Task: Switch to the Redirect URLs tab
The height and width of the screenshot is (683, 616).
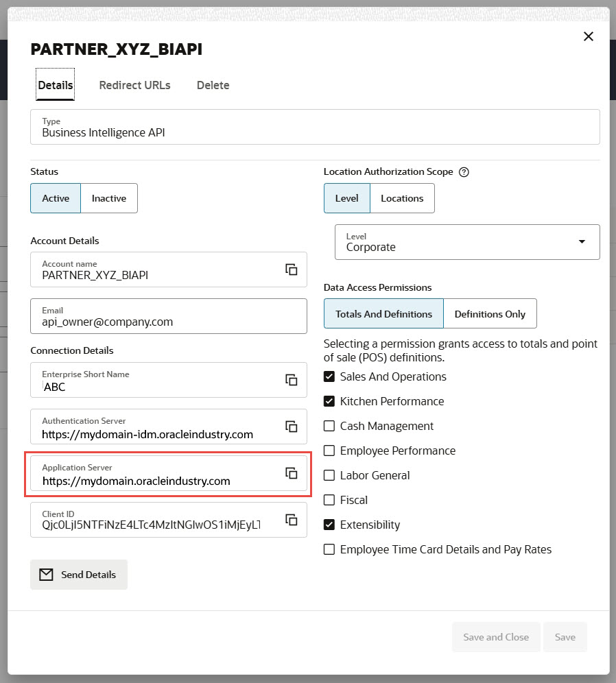Action: 134,85
